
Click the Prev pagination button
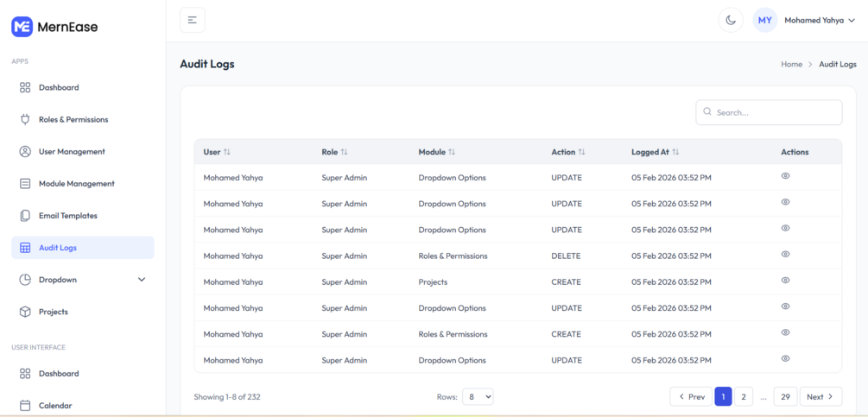(x=691, y=396)
